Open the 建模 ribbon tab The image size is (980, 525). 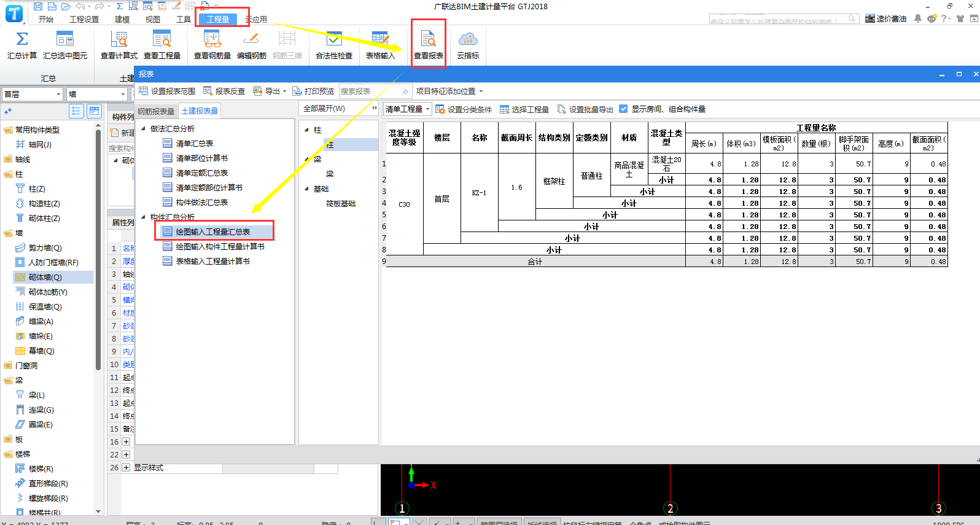point(122,19)
